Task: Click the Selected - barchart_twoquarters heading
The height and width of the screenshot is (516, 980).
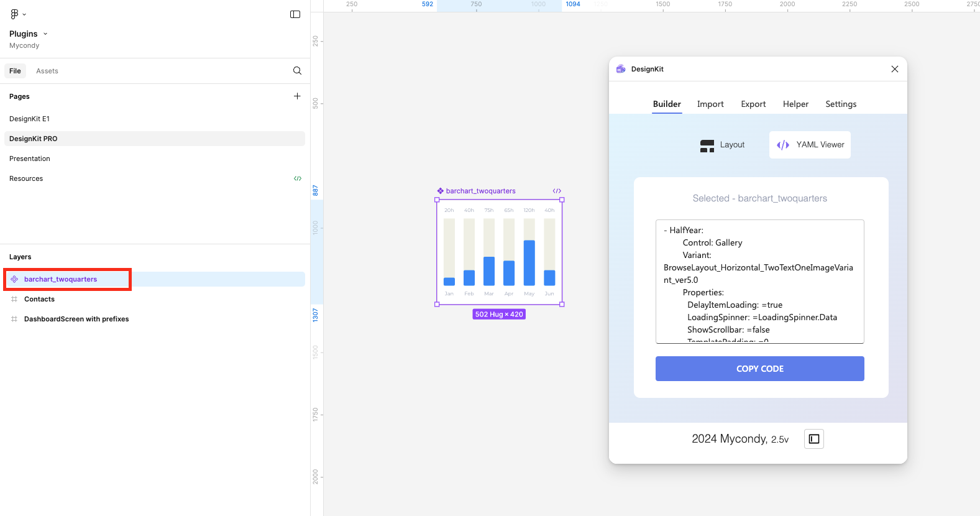Action: (760, 198)
